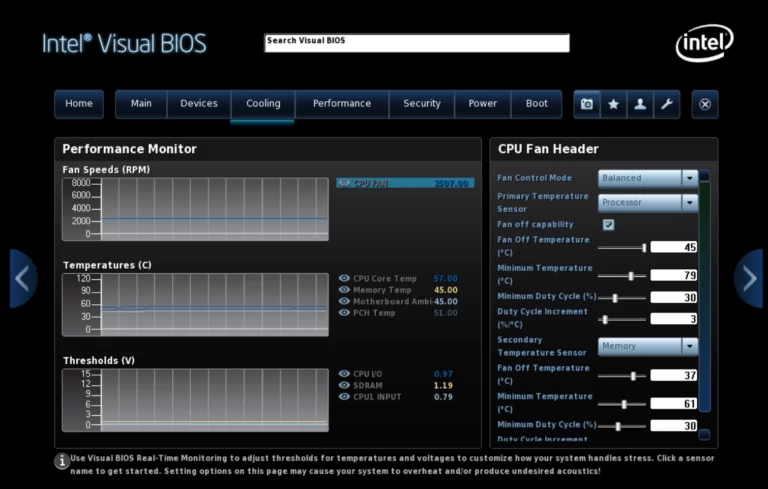This screenshot has height=489, width=768.
Task: Click the Home button
Action: tap(79, 104)
